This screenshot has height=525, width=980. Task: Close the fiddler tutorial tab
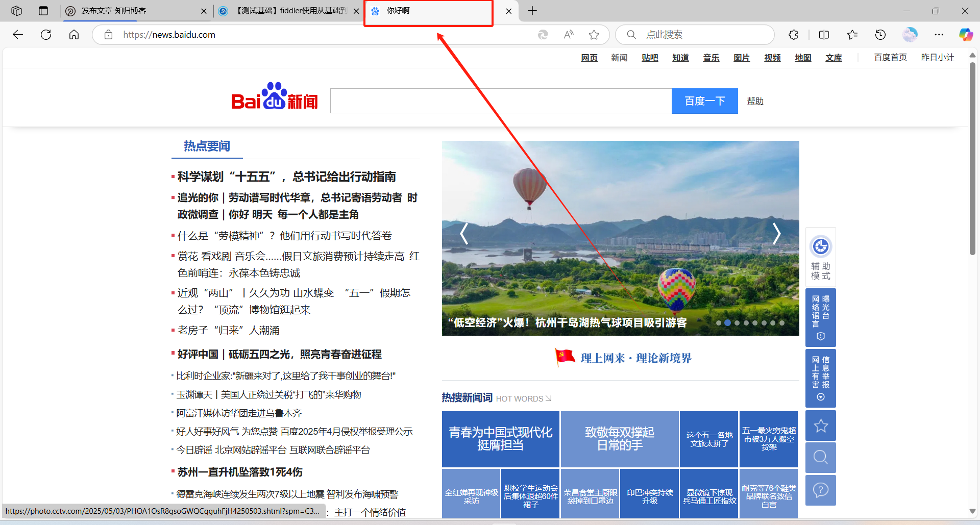[356, 11]
